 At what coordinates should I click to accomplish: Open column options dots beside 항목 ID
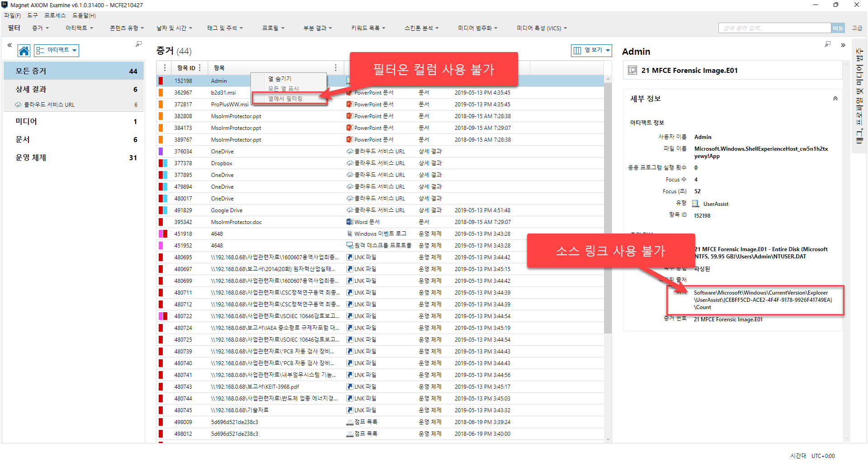199,68
